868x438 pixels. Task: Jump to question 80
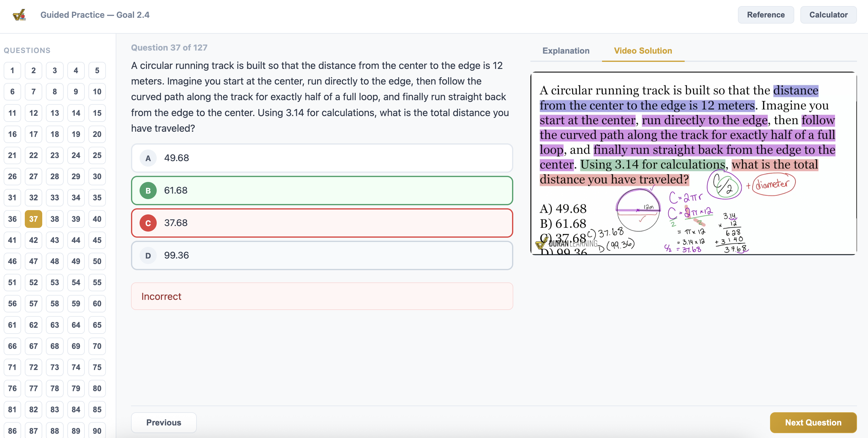tap(97, 388)
